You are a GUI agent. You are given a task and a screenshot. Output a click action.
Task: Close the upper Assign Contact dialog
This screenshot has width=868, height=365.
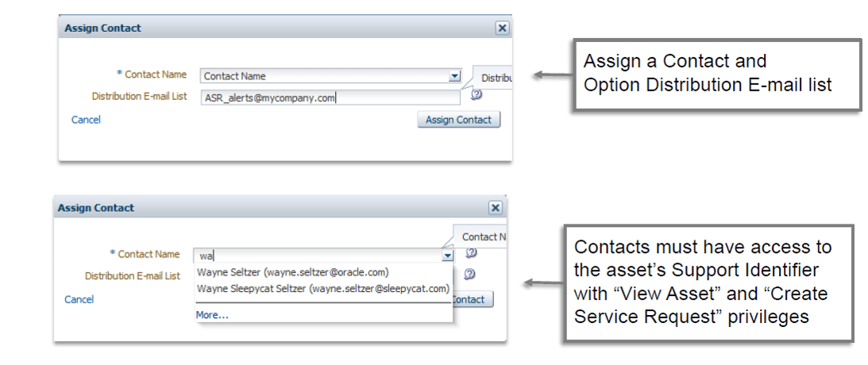[x=502, y=28]
